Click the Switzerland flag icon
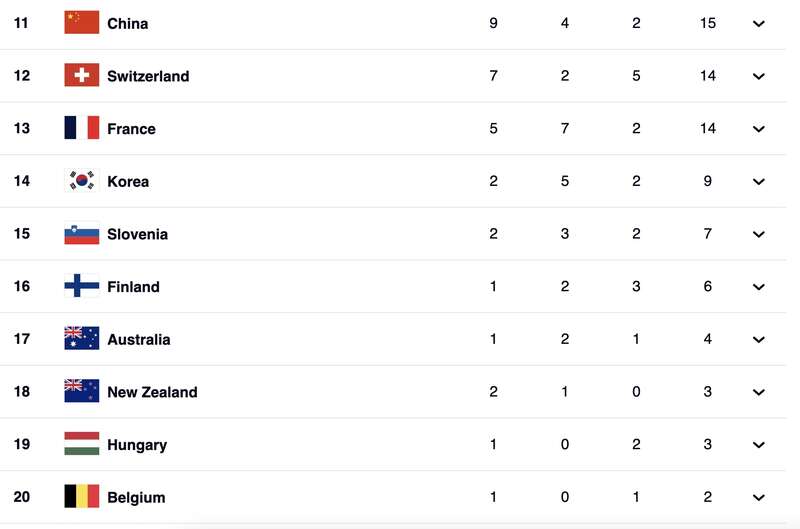 [x=81, y=75]
